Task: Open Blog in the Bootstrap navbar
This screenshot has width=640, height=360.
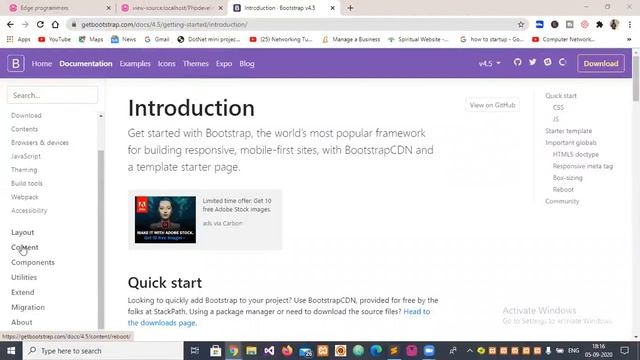Action: (x=247, y=64)
